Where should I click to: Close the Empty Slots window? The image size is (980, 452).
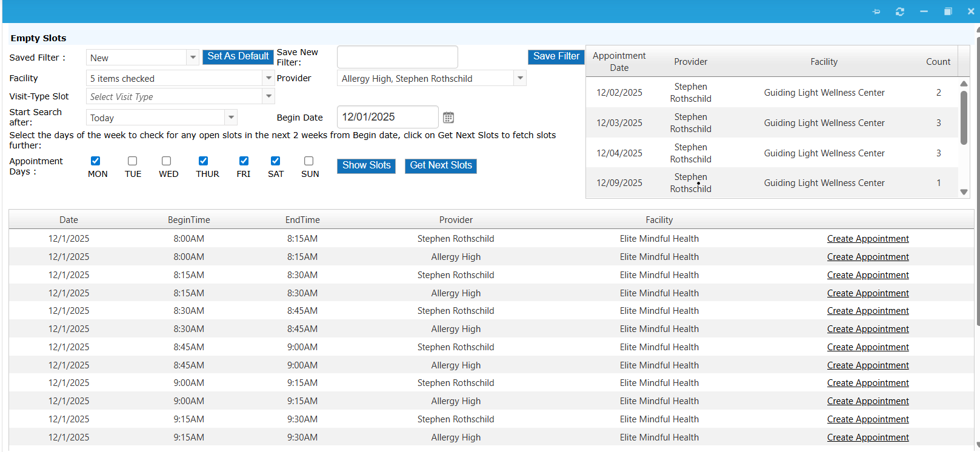click(970, 12)
